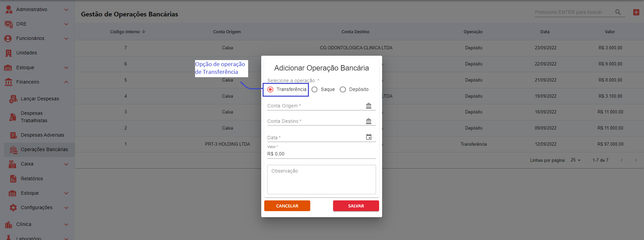The image size is (644, 240).
Task: Click the Unidades building icon
Action: [9, 53]
